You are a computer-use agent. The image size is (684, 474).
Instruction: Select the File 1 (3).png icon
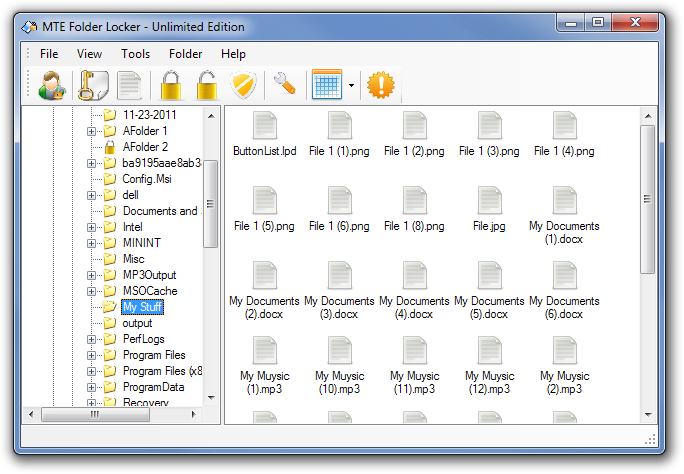[490, 126]
